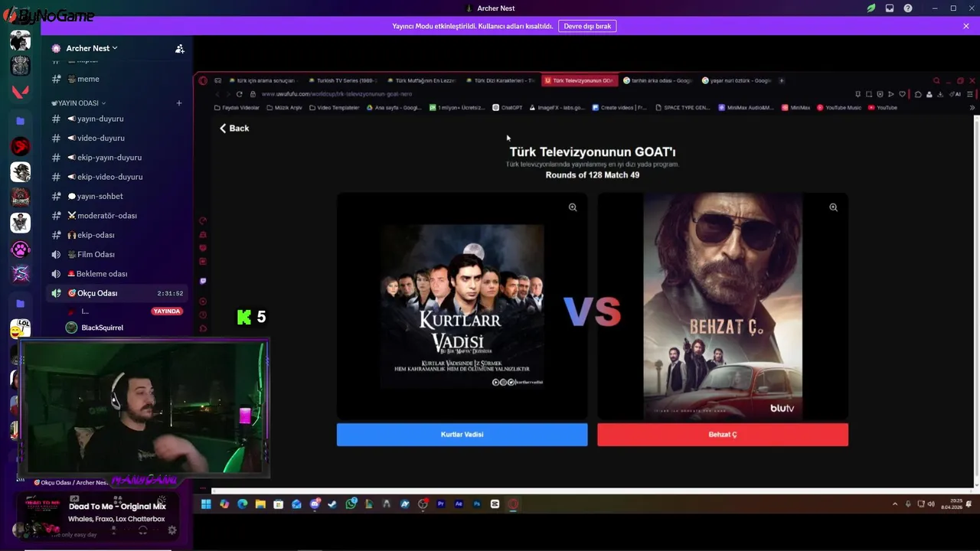Click the invite members icon by Archer Nest
This screenshot has width=980, height=551.
pos(180,48)
